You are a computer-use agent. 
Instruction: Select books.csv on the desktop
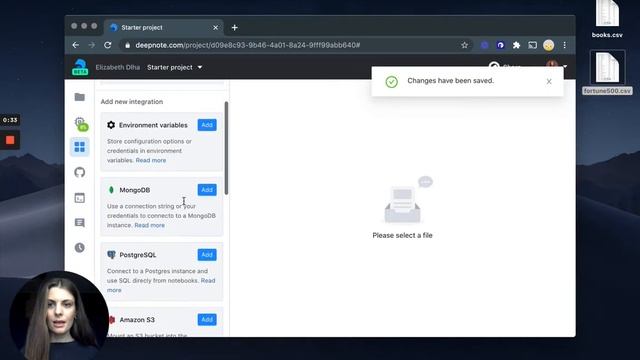pos(607,20)
